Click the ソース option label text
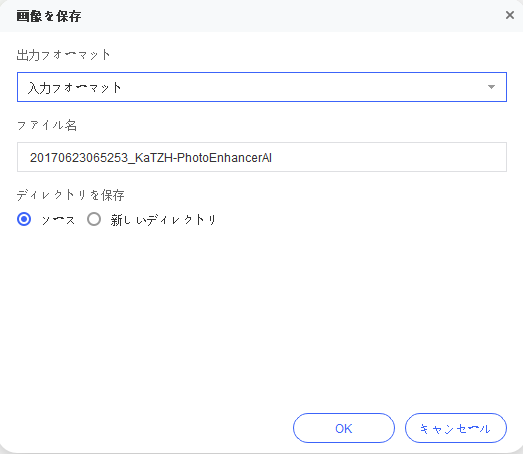This screenshot has width=523, height=454. point(58,220)
